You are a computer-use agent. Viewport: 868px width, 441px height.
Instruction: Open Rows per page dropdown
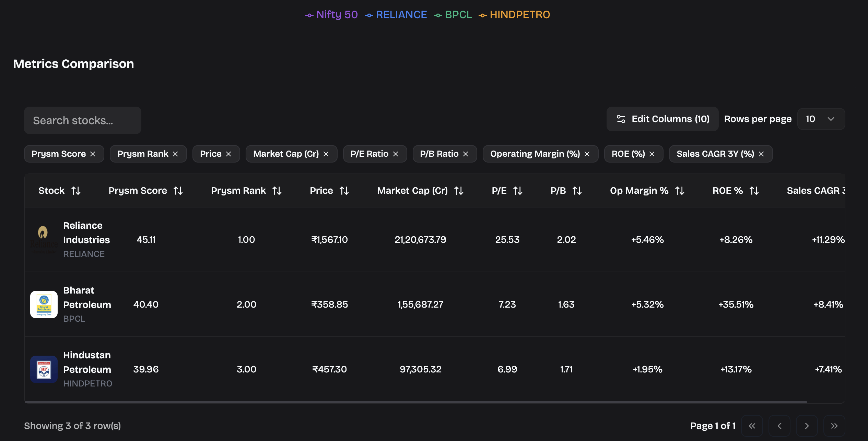click(x=821, y=119)
